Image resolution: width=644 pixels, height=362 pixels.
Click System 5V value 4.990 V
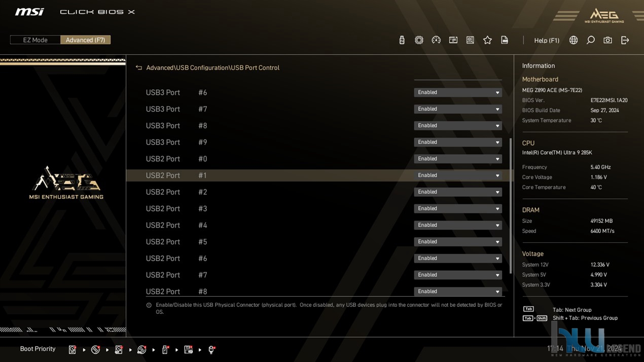tap(598, 275)
